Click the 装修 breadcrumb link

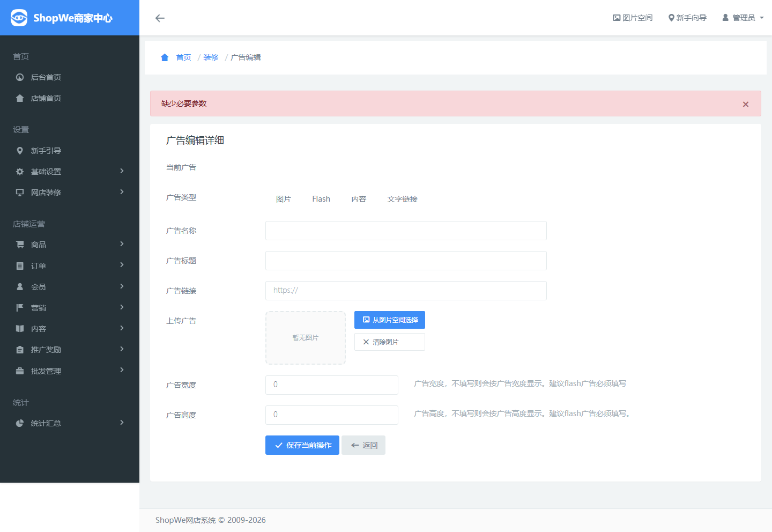point(211,57)
